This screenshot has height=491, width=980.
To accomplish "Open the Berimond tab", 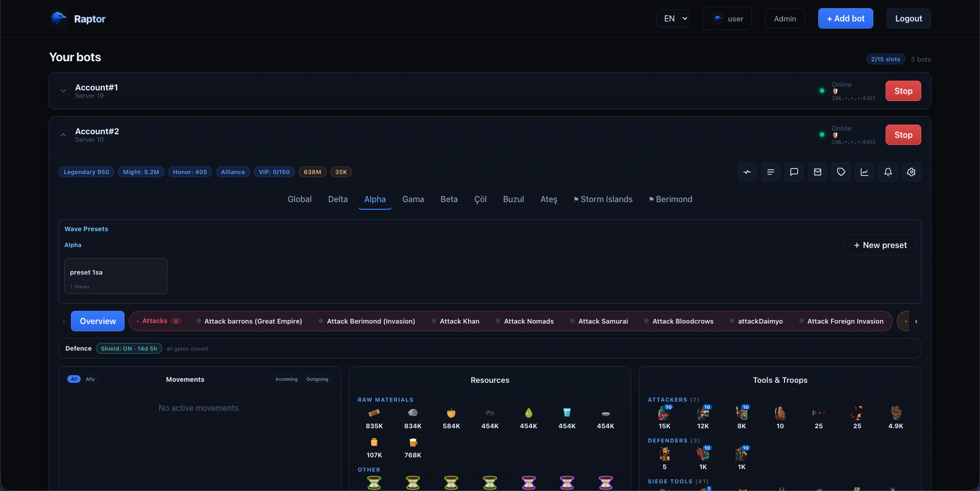I will [x=671, y=199].
